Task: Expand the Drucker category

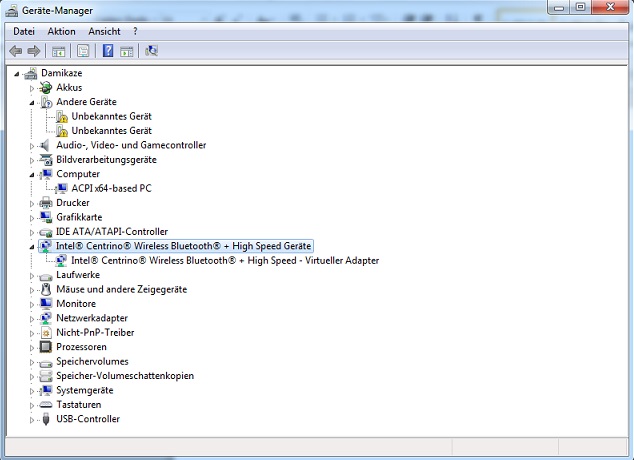Action: pos(32,203)
